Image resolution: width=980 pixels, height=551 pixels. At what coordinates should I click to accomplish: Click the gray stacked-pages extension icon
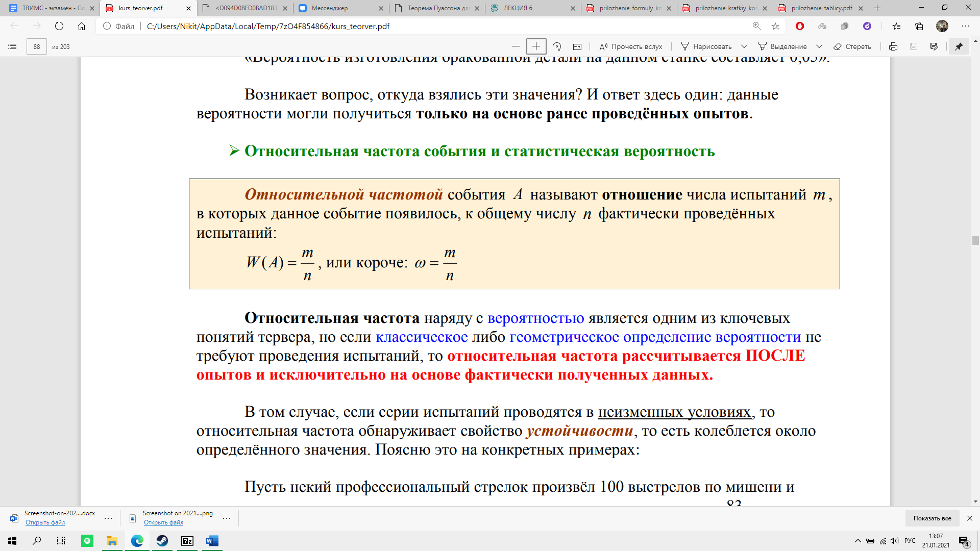click(x=845, y=26)
